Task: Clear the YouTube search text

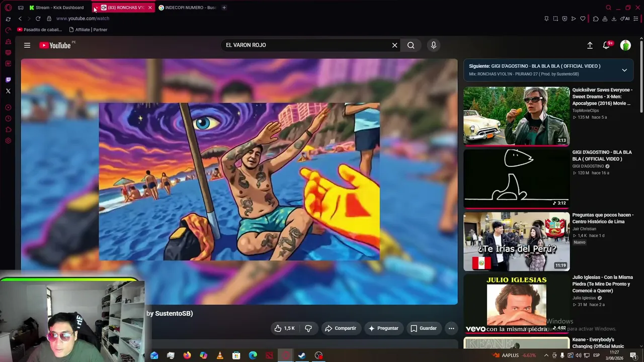Action: [x=395, y=45]
